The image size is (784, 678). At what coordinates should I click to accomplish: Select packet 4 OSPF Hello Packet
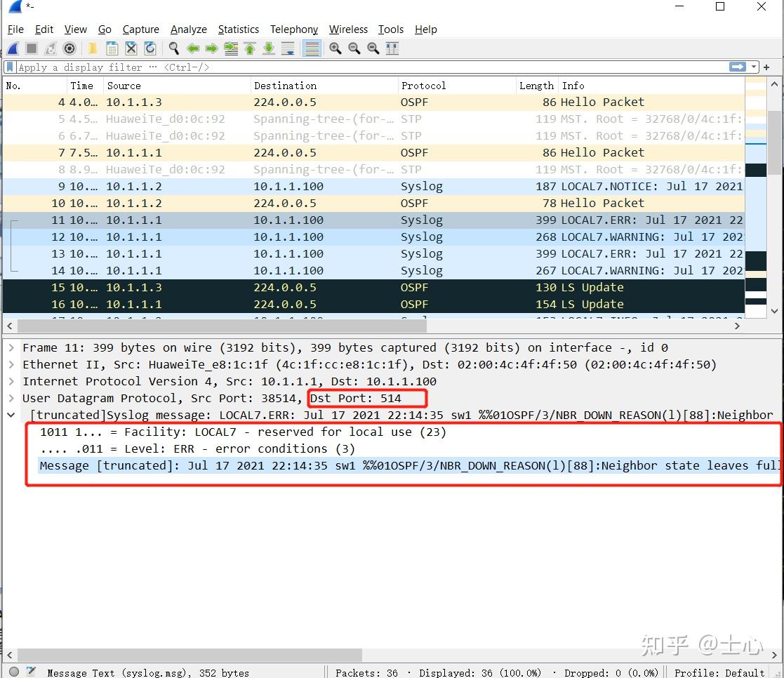373,102
